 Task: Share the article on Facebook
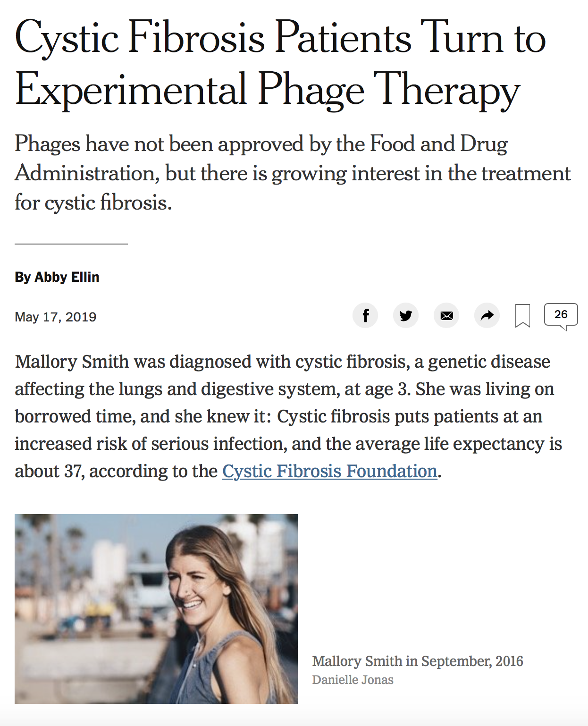(366, 315)
